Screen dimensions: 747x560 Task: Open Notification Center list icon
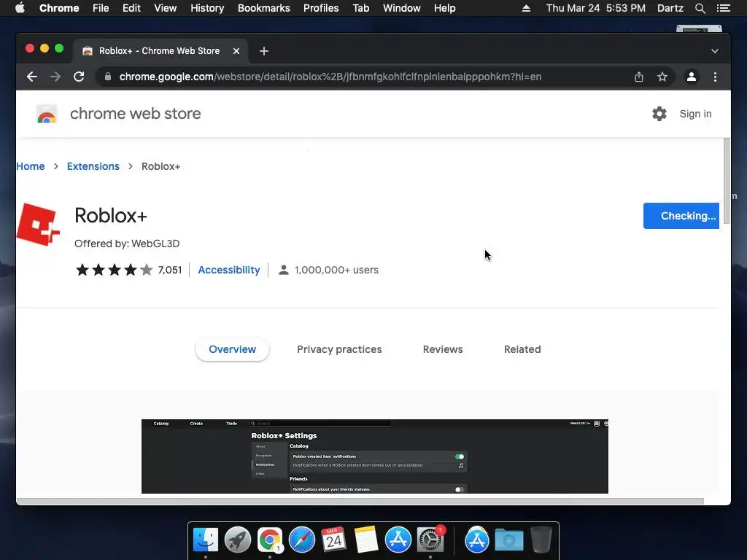724,8
